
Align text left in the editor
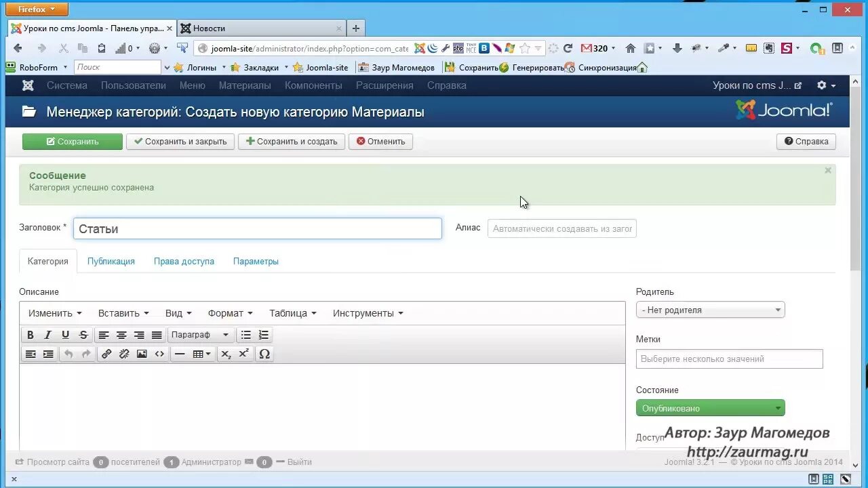pyautogui.click(x=104, y=335)
